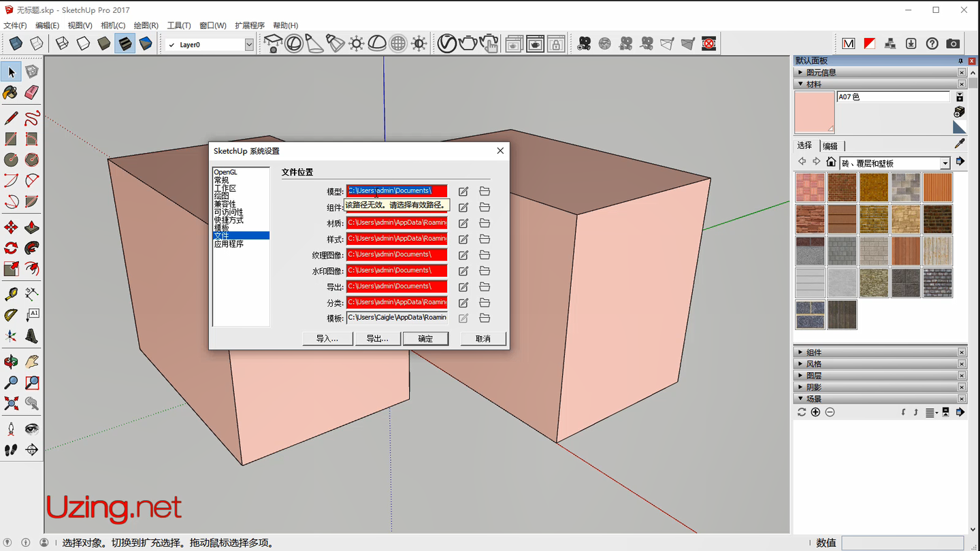Screen dimensions: 980x551
Task: Switch to hidden line face style
Action: [83, 44]
